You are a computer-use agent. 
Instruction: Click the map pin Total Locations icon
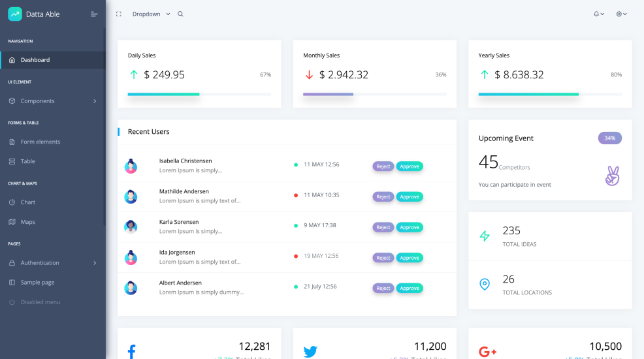(485, 285)
